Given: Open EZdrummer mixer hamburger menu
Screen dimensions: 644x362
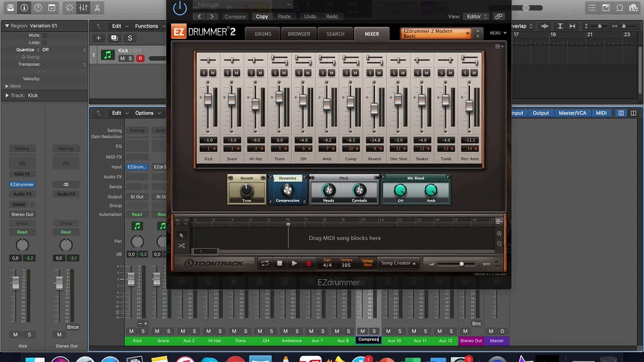Looking at the screenshot, I should point(499,47).
